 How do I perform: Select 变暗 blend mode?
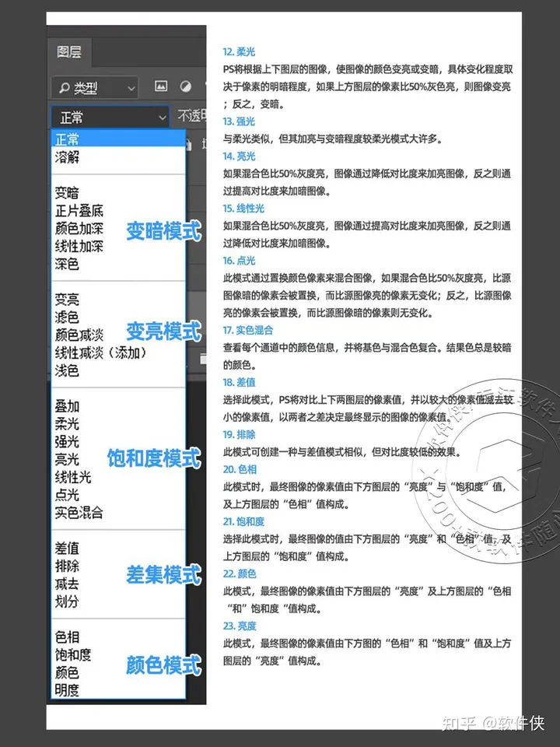pyautogui.click(x=67, y=193)
